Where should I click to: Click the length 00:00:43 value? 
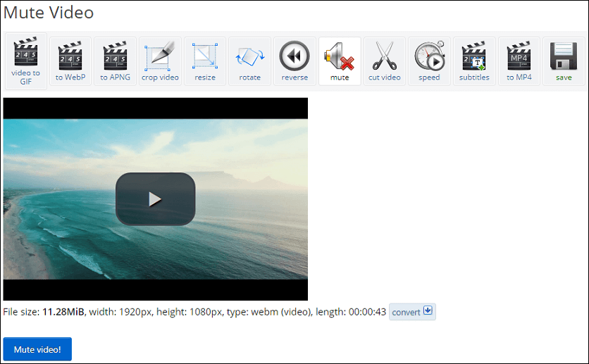(367, 312)
